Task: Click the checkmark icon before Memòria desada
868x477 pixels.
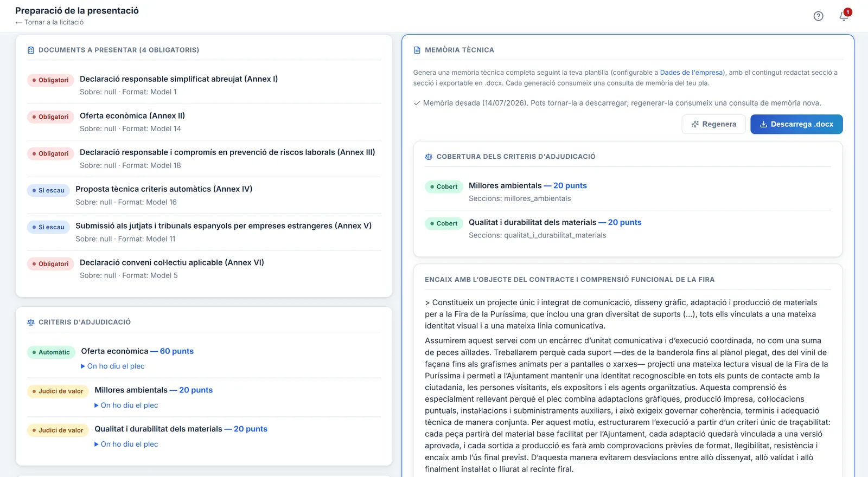Action: pos(417,103)
